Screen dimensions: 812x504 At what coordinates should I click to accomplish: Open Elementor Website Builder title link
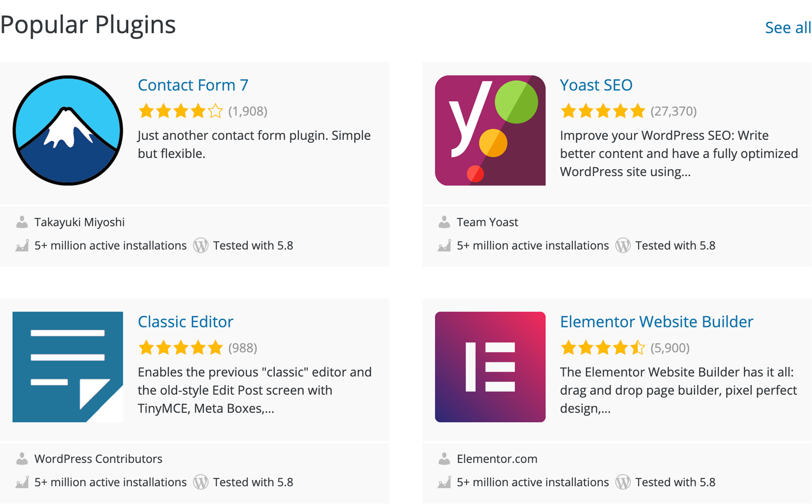656,322
